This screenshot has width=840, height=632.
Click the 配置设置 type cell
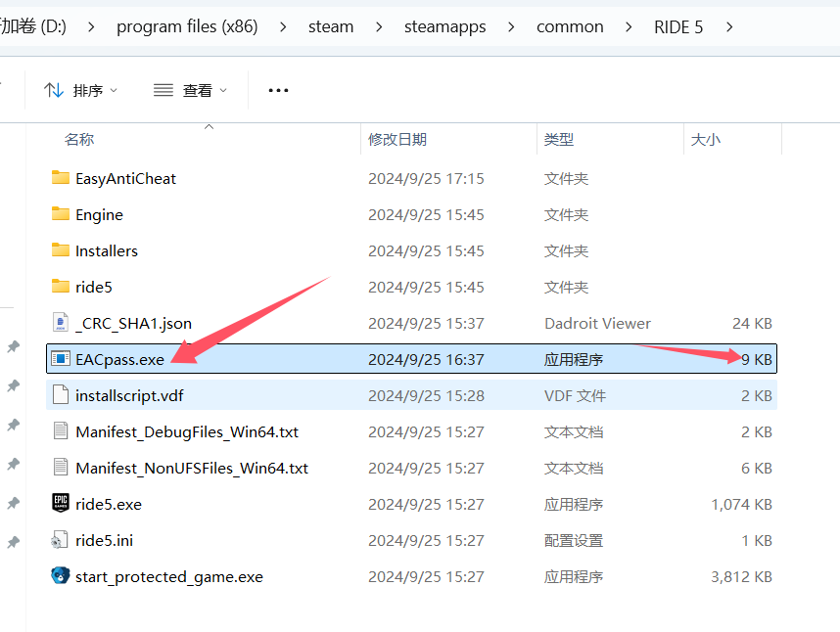point(573,540)
